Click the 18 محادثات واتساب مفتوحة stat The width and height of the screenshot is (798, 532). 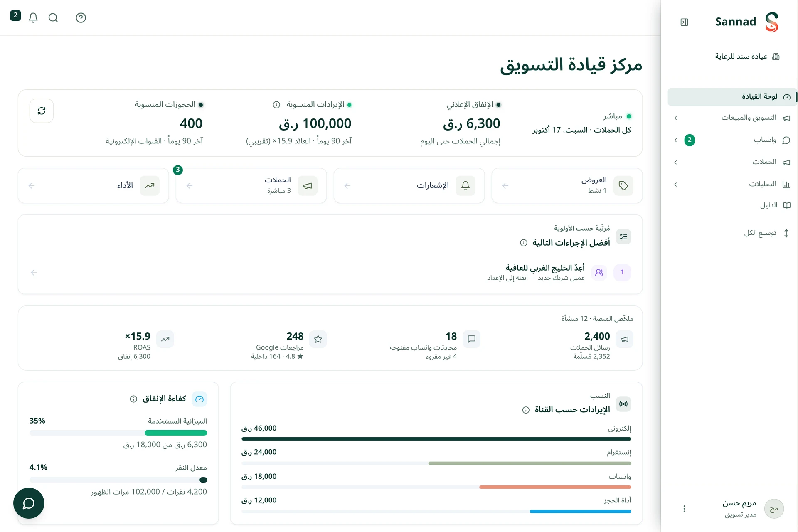click(434, 345)
